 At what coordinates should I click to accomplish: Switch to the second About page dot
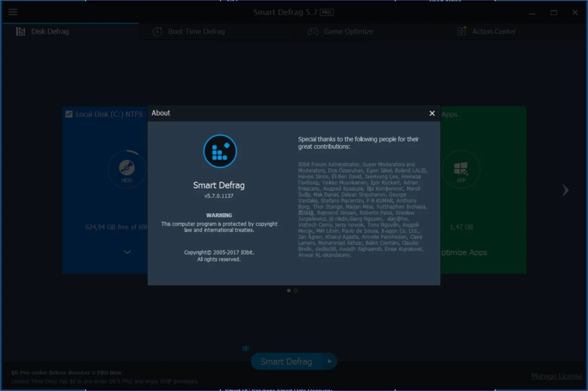coord(296,290)
